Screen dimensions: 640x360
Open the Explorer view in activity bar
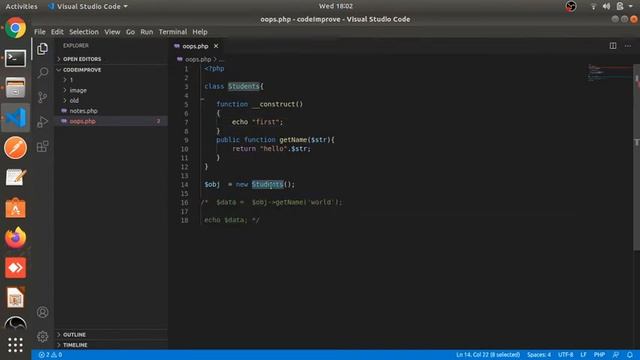[42, 49]
